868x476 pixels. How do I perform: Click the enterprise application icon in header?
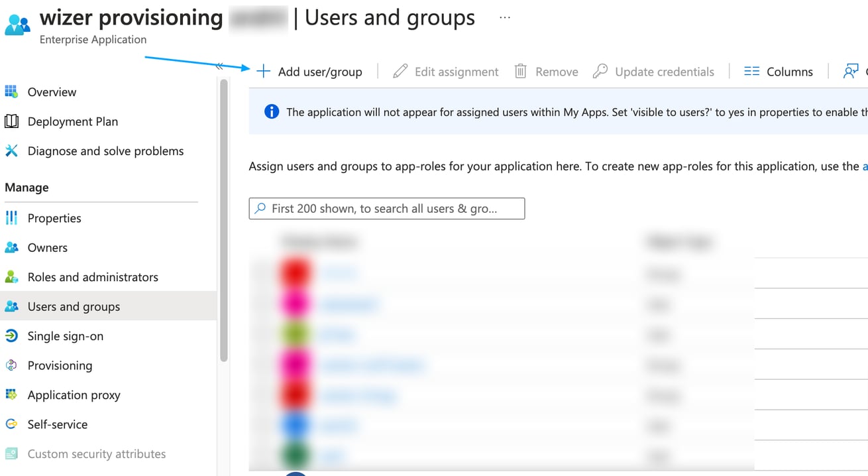17,23
